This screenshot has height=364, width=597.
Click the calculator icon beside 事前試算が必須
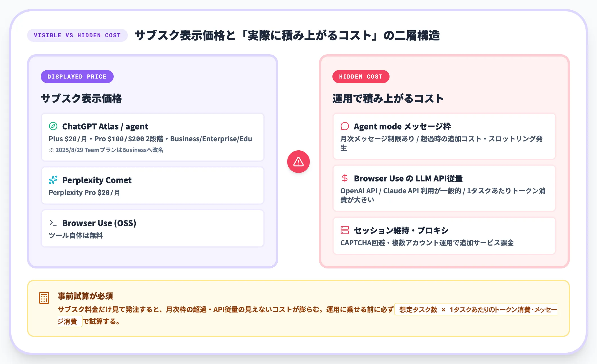point(44,298)
